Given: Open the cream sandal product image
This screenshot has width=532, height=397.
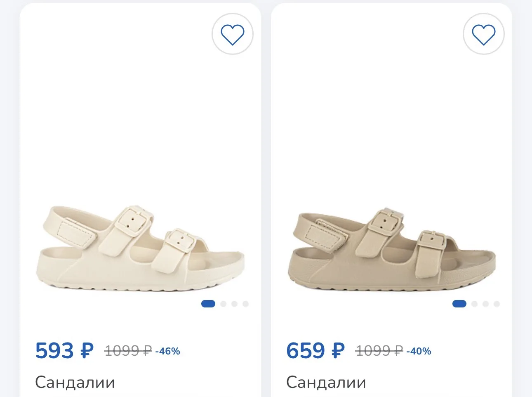Looking at the screenshot, I should tap(141, 247).
